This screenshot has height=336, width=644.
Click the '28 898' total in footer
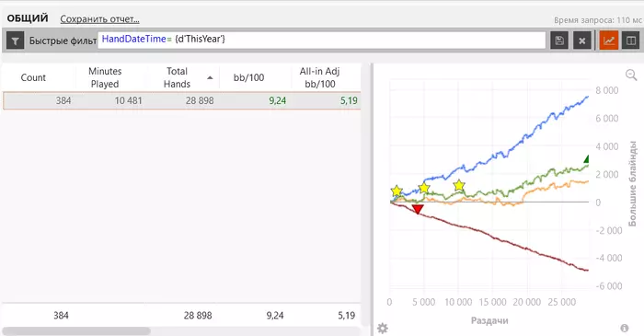[x=198, y=316]
